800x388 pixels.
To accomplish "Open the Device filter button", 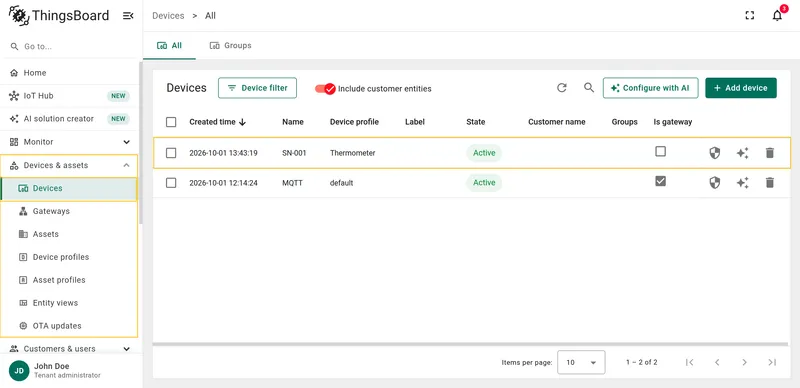I will 257,88.
